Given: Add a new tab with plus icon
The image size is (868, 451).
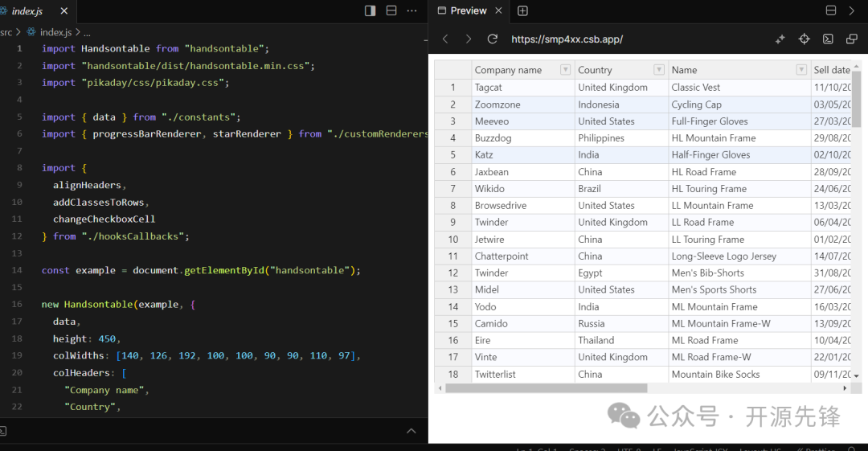Looking at the screenshot, I should pyautogui.click(x=522, y=10).
